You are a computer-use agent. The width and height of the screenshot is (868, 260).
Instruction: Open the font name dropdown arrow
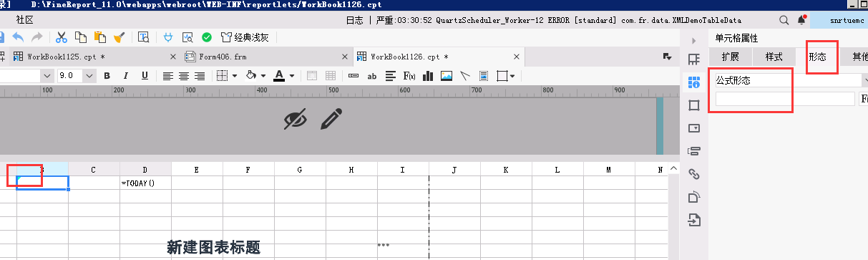[x=47, y=75]
